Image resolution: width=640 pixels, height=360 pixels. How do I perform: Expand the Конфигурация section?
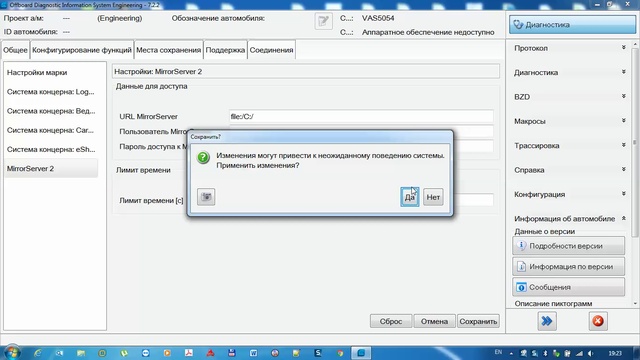tap(570, 194)
